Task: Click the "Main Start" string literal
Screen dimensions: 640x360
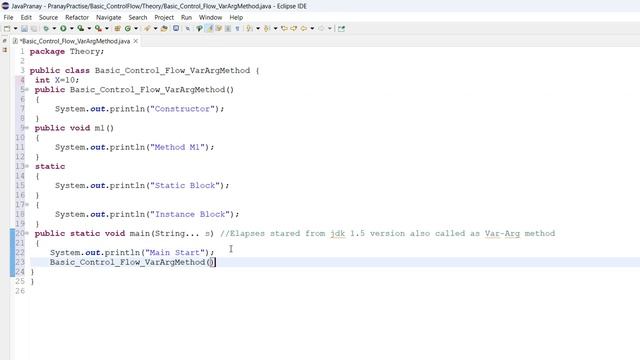Action: [x=175, y=253]
